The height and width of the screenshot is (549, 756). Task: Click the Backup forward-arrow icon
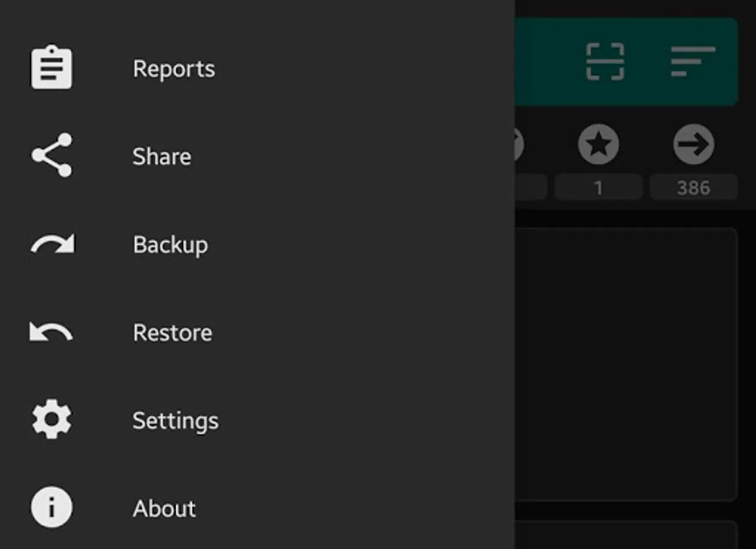(52, 243)
